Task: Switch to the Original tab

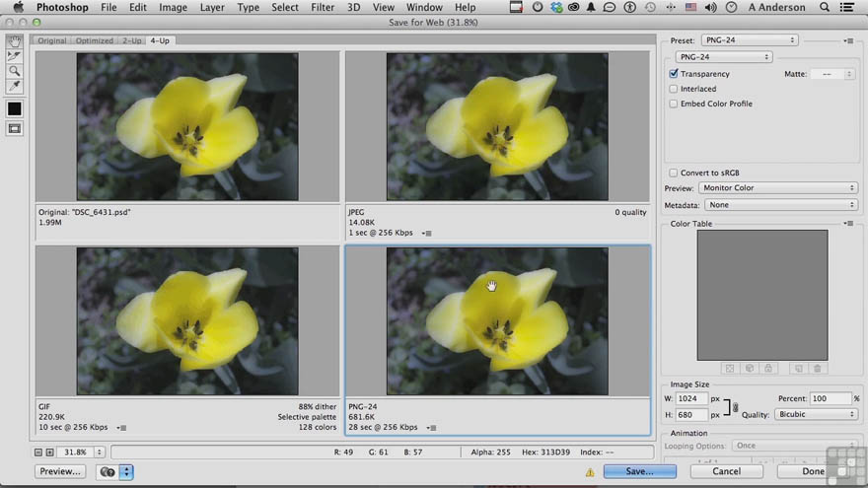Action: click(52, 40)
